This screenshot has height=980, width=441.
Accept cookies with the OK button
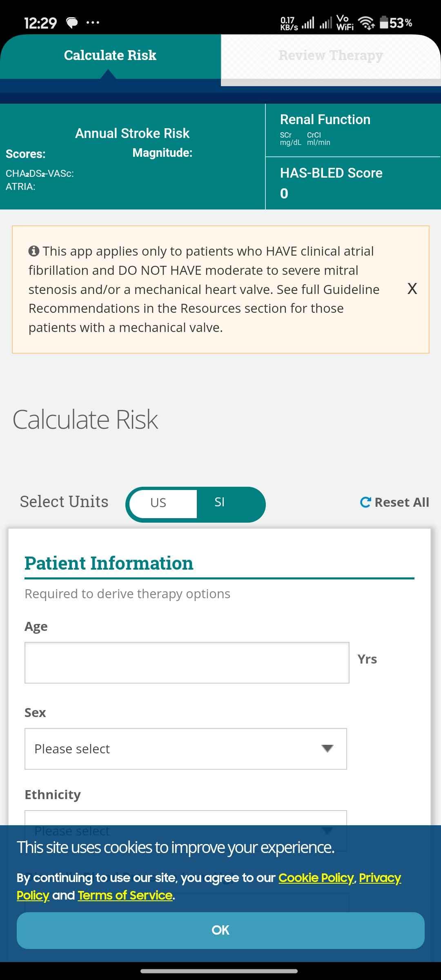tap(220, 930)
